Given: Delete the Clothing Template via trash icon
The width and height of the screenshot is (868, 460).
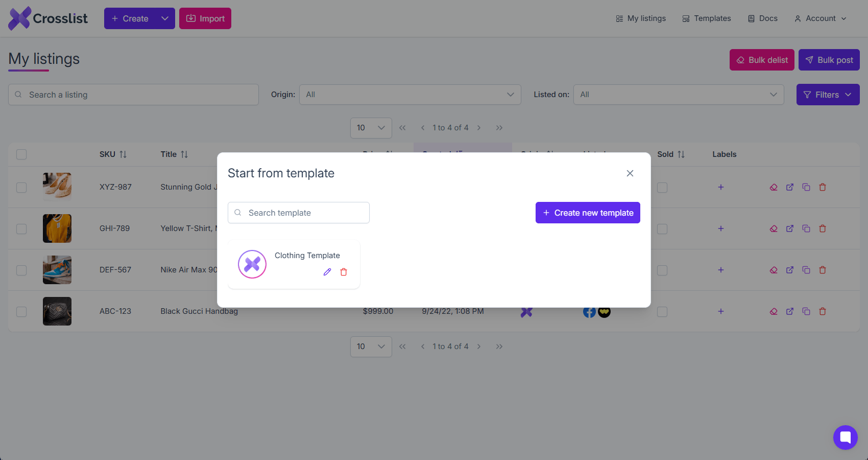Looking at the screenshot, I should tap(344, 272).
